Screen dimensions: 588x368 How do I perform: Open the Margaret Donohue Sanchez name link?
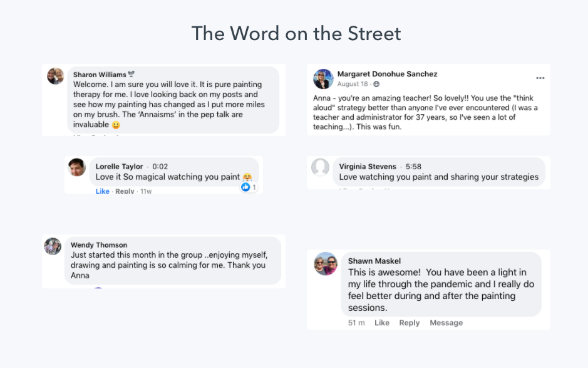[387, 74]
